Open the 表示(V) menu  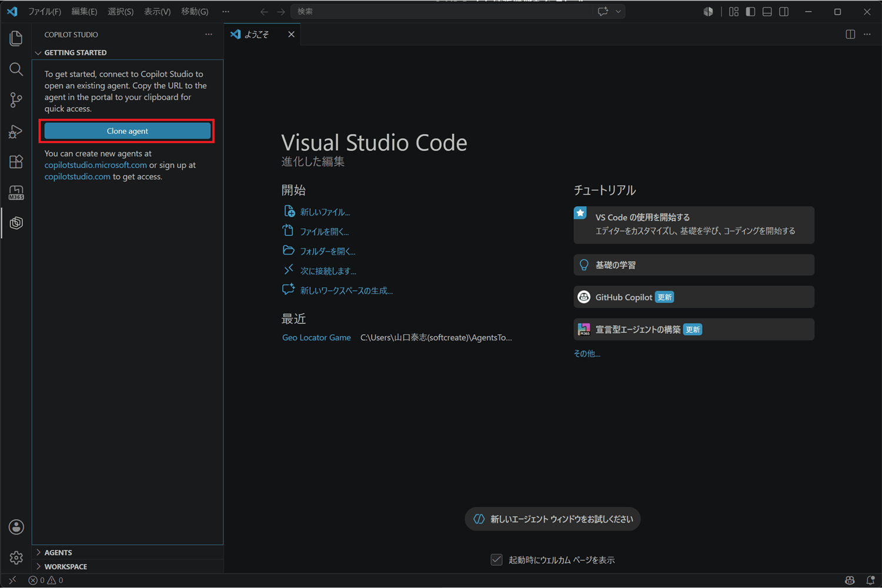157,12
